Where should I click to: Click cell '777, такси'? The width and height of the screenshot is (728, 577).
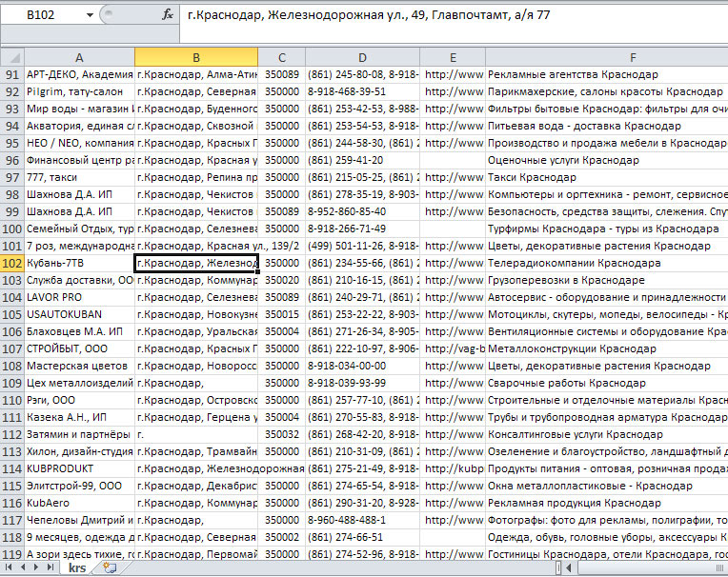tap(79, 178)
